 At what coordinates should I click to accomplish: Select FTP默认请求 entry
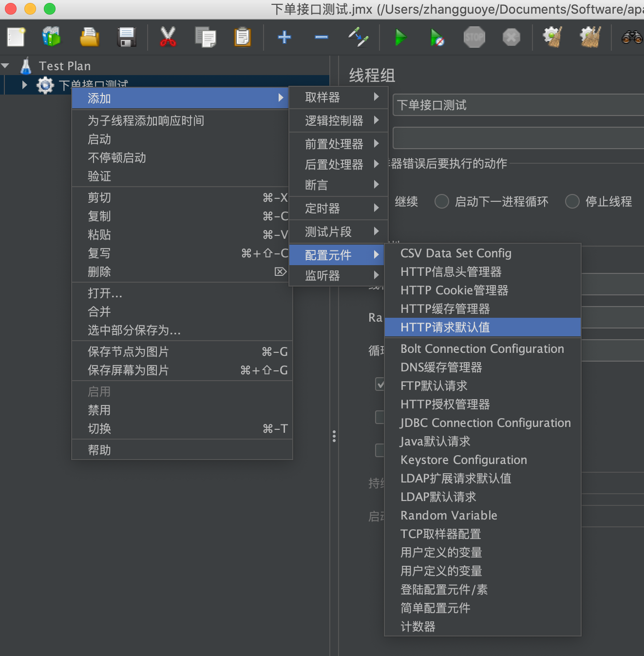483,386
